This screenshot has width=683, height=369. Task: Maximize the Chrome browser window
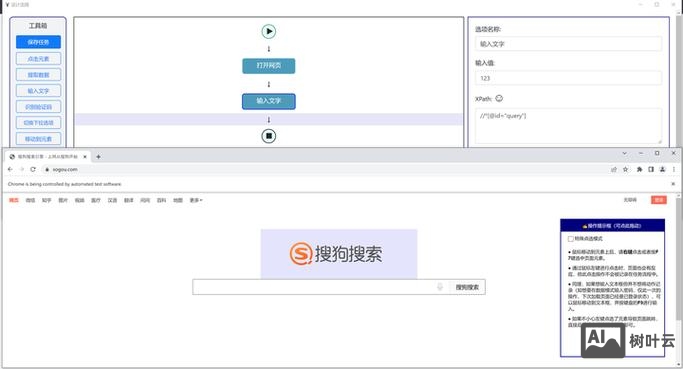[x=657, y=153]
